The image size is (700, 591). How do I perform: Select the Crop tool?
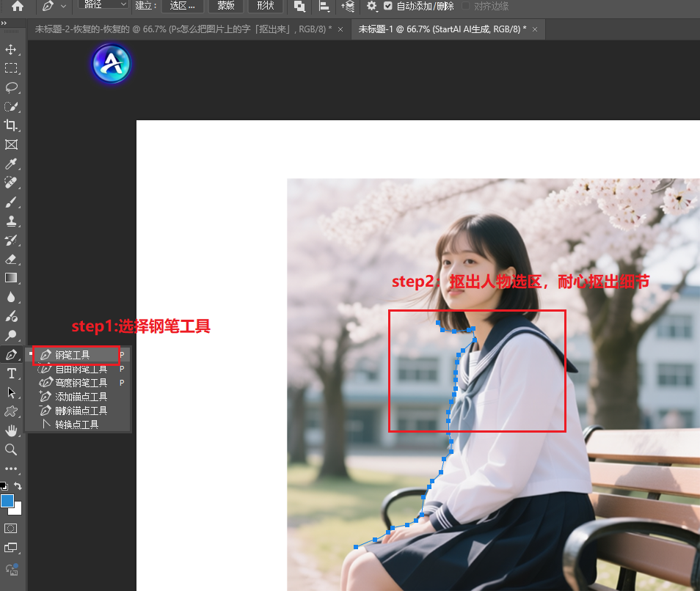coord(12,125)
